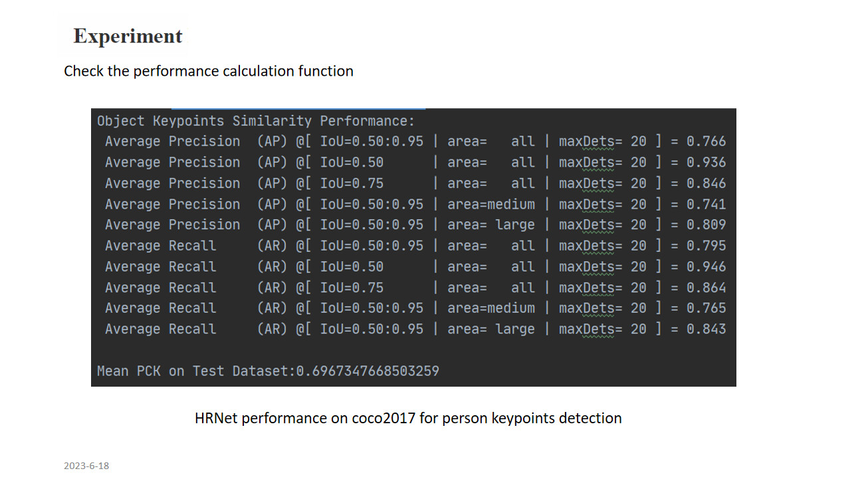Click the AR IoU=0.75 value 0.864
The height and width of the screenshot is (487, 868).
pyautogui.click(x=706, y=288)
